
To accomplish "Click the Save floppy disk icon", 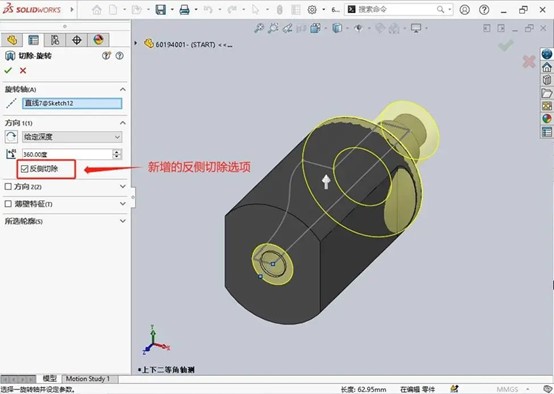I will pyautogui.click(x=161, y=10).
